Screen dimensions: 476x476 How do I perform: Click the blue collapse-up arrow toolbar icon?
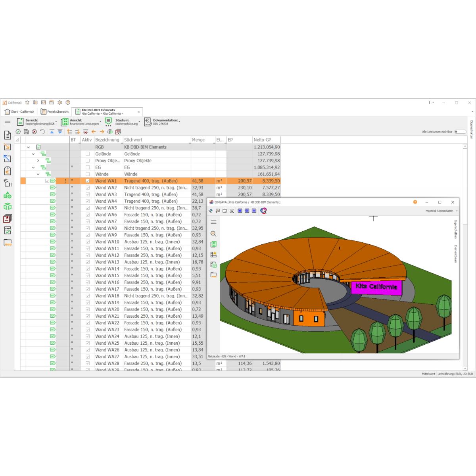(x=52, y=132)
